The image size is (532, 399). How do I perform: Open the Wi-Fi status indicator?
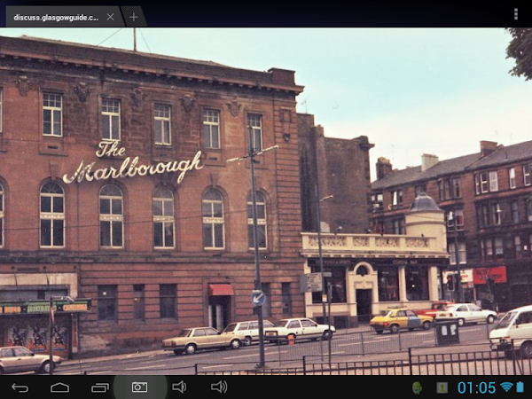(506, 387)
